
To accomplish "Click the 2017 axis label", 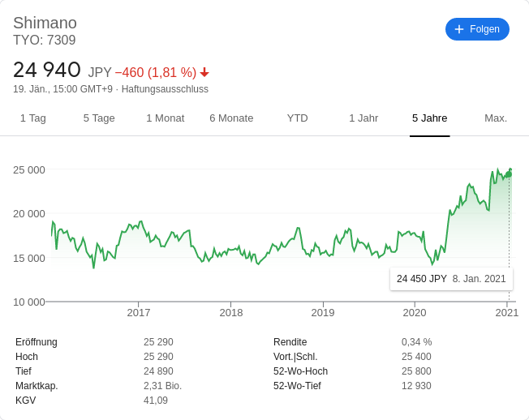I will (138, 313).
